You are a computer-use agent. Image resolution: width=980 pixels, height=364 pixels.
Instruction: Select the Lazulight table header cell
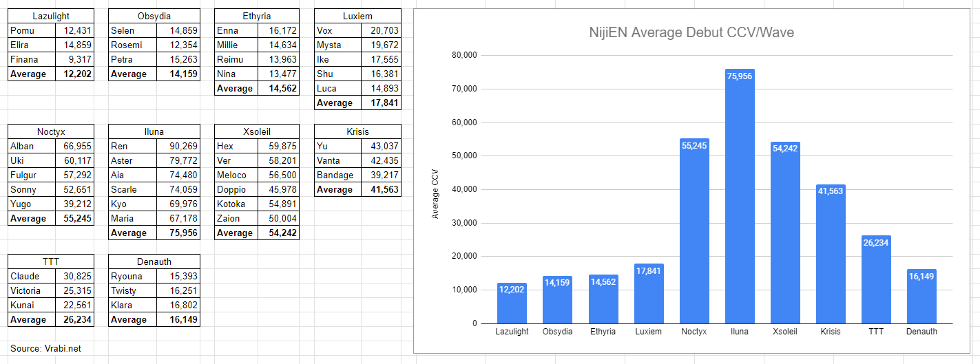[51, 16]
